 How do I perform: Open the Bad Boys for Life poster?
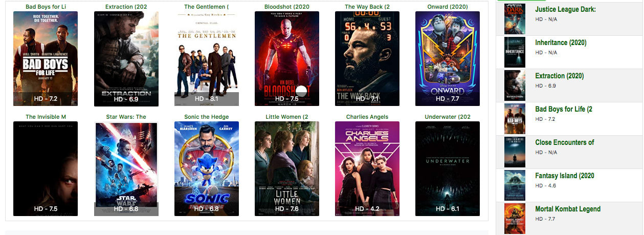pyautogui.click(x=46, y=58)
